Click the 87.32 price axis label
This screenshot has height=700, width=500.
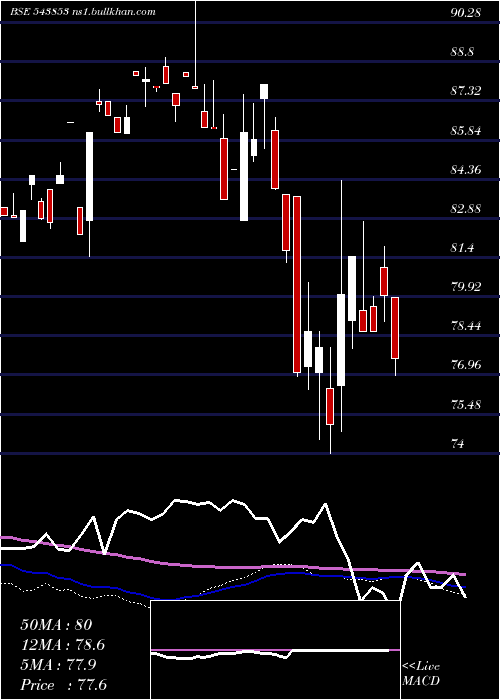[465, 92]
